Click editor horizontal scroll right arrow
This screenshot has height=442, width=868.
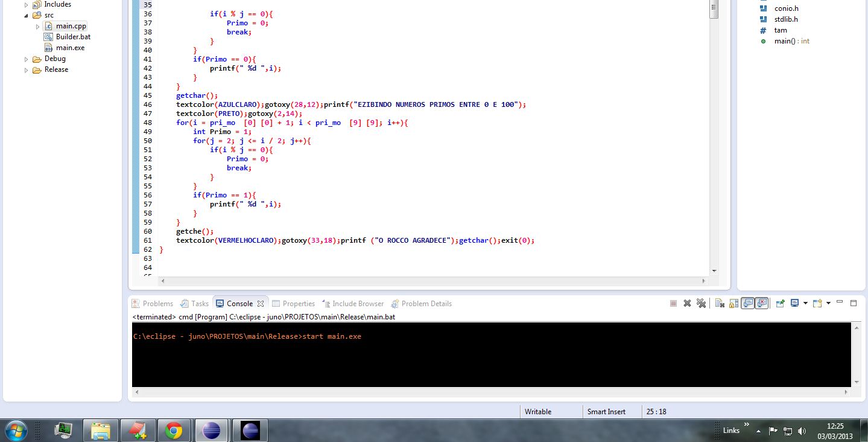pyautogui.click(x=703, y=281)
